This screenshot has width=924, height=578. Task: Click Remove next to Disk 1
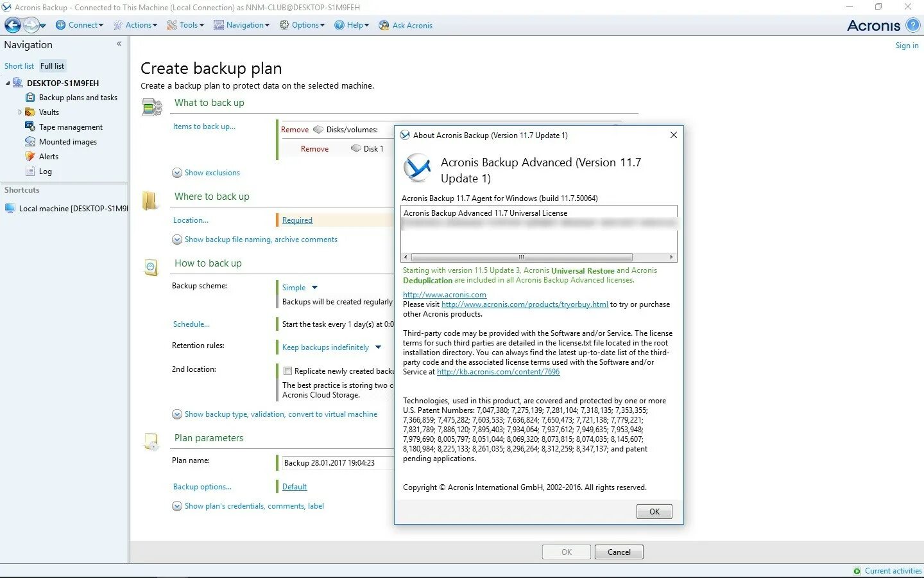pos(314,149)
